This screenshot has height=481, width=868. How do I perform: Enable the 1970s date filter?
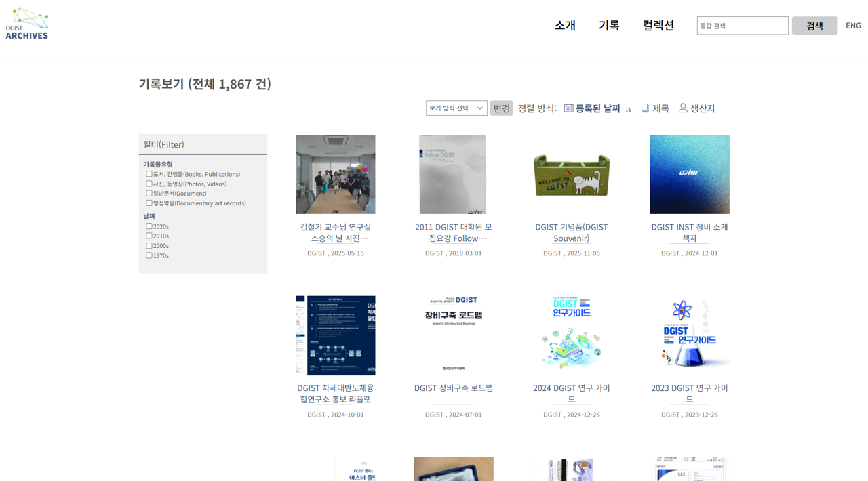(149, 255)
